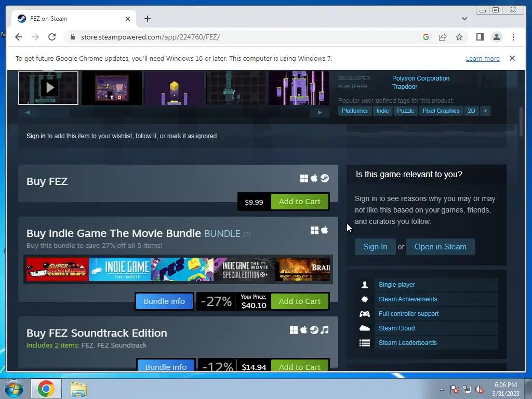Open Polytron Corporation developer link
Image resolution: width=532 pixels, height=399 pixels.
[x=421, y=78]
